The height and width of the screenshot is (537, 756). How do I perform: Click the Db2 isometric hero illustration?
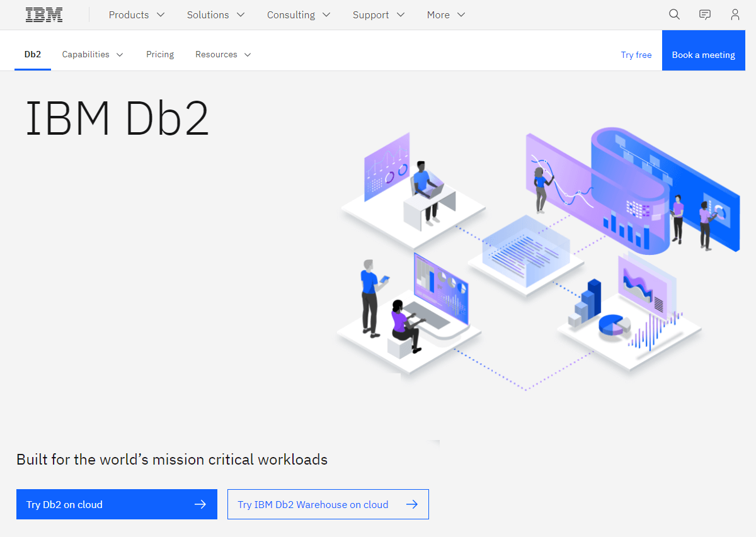coord(537,258)
